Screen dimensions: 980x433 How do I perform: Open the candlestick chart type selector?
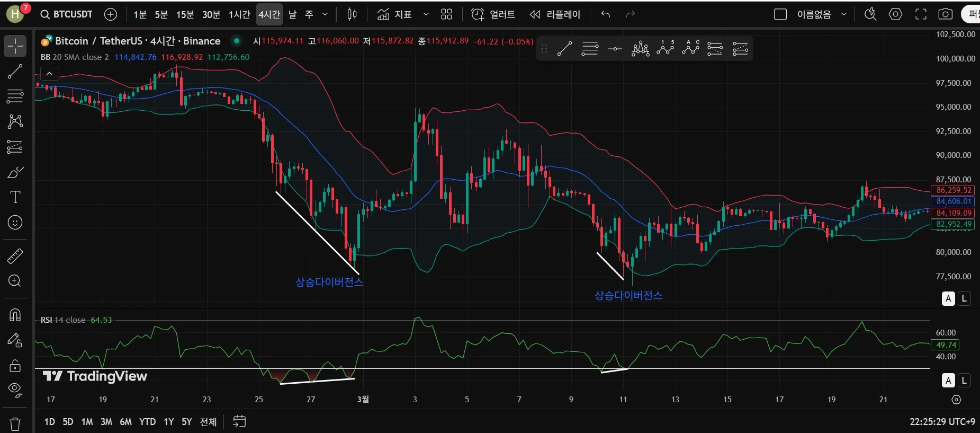pyautogui.click(x=352, y=14)
